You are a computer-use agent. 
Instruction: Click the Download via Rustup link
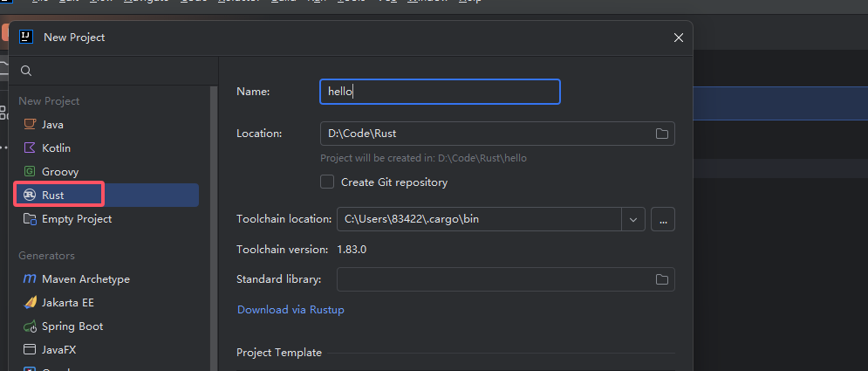[290, 310]
